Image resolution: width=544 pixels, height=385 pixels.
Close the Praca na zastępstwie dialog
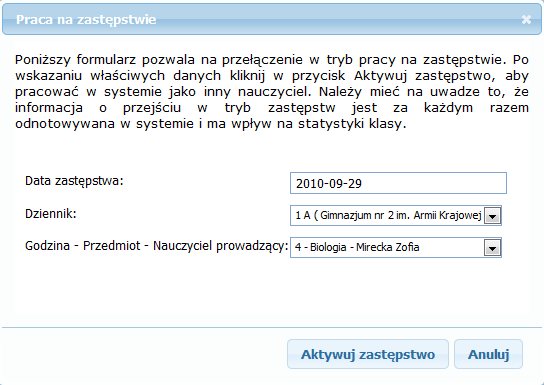pos(526,19)
